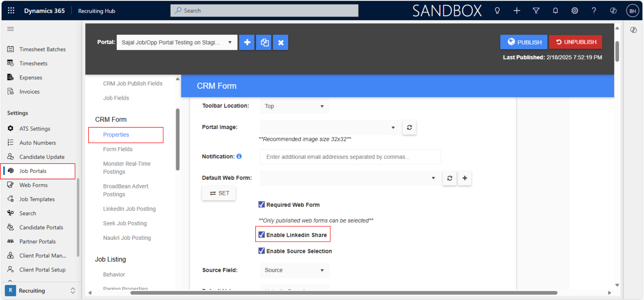Open Naukri Job Posting section
The width and height of the screenshot is (644, 300).
click(127, 238)
